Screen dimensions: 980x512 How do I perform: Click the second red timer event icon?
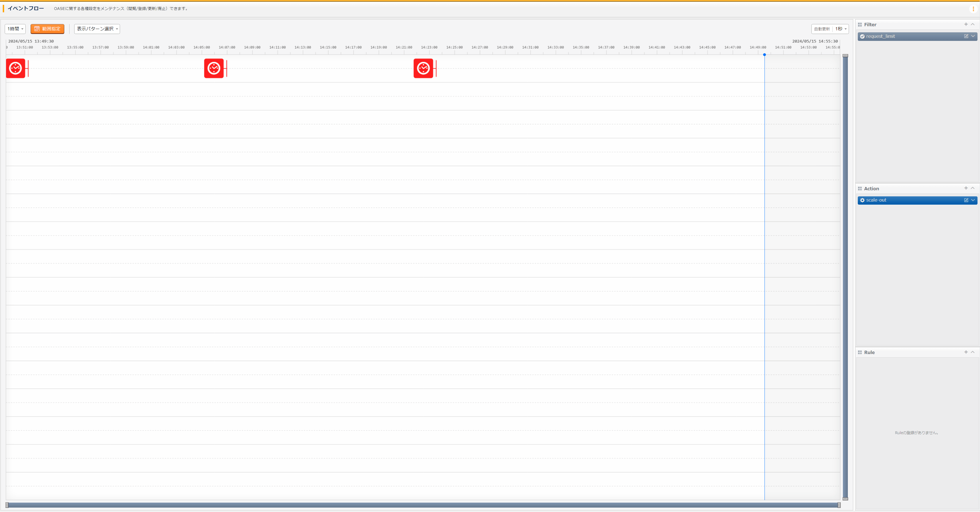pyautogui.click(x=214, y=69)
